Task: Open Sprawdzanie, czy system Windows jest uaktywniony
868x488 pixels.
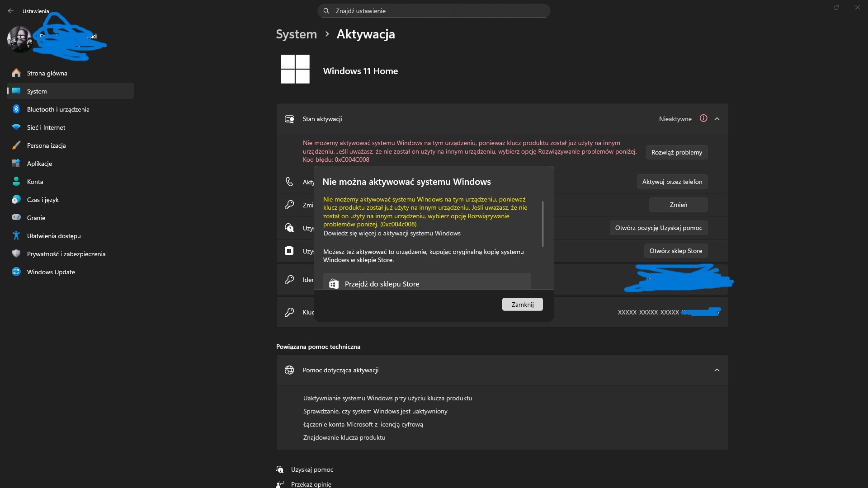Action: click(375, 411)
